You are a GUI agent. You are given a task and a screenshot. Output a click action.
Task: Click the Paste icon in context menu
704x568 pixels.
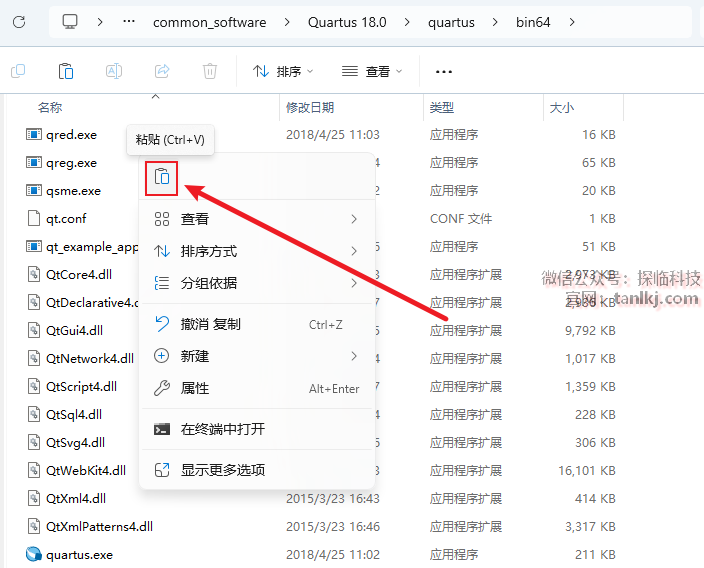(x=162, y=178)
